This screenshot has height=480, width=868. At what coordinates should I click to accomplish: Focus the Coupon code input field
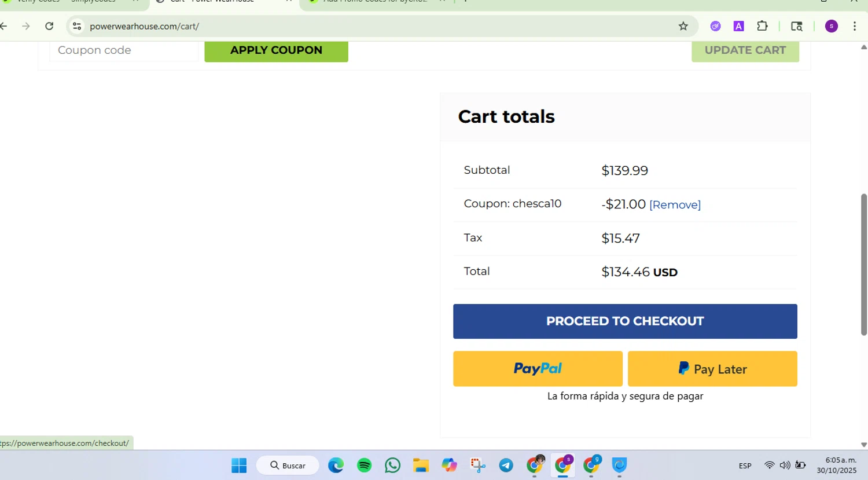(124, 50)
